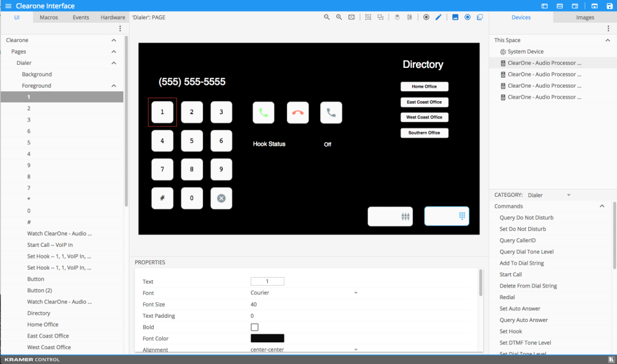Viewport: 617px width, 364px height.
Task: Click the fit-to-screen zoom icon
Action: (x=352, y=17)
